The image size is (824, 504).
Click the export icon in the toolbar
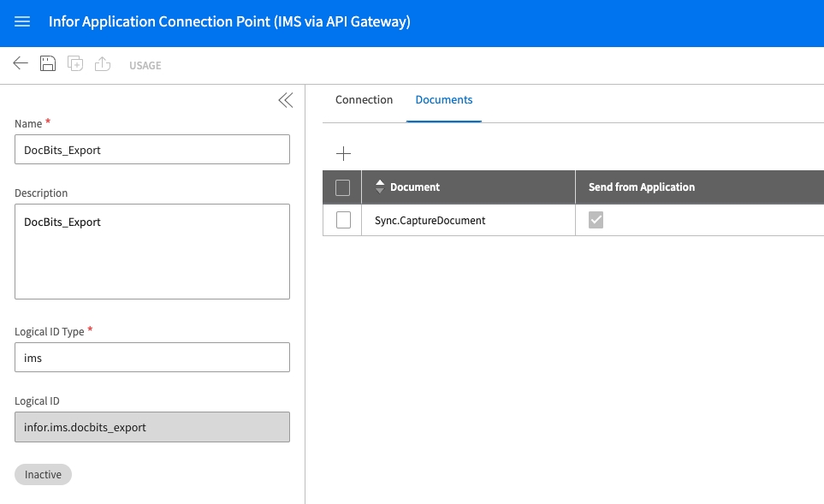[103, 64]
